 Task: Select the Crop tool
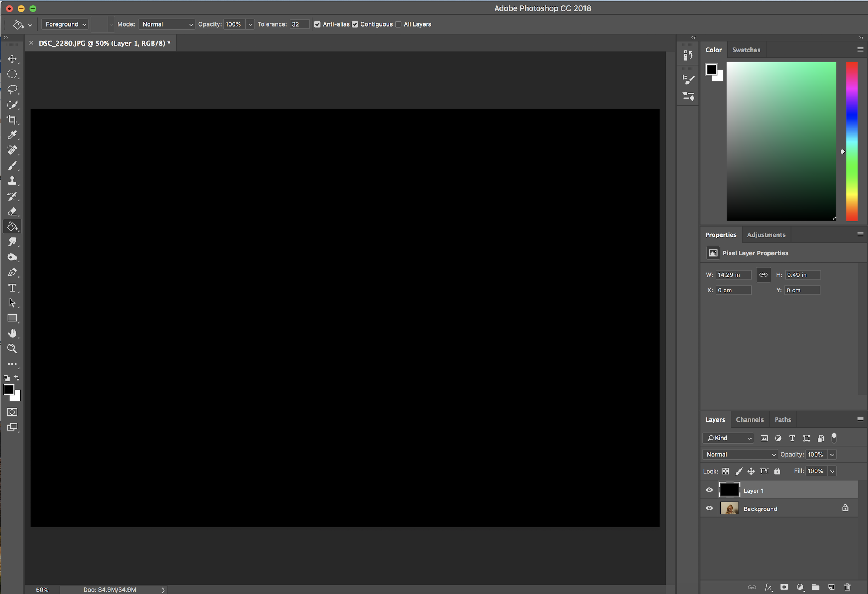tap(12, 120)
